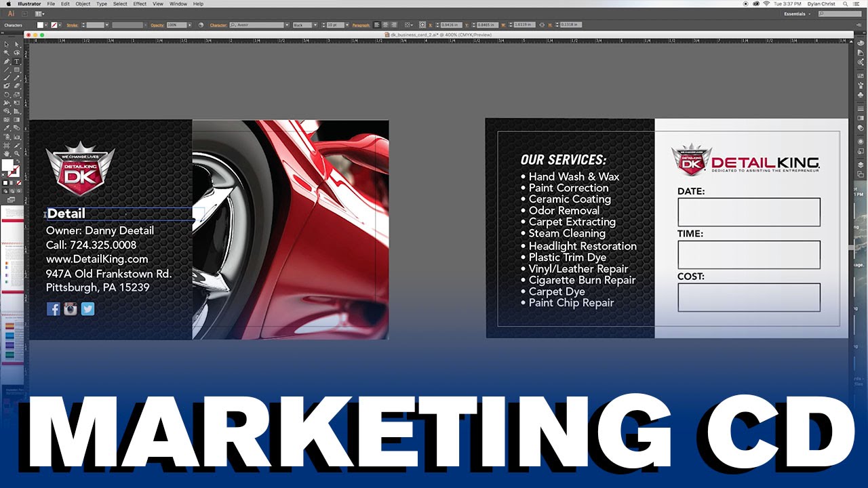The image size is (868, 488).
Task: Select the Perspective Grid tool
Action: 16,110
